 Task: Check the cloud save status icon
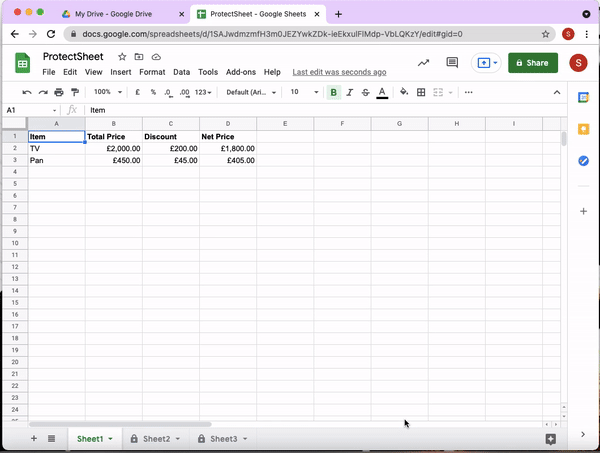(156, 57)
